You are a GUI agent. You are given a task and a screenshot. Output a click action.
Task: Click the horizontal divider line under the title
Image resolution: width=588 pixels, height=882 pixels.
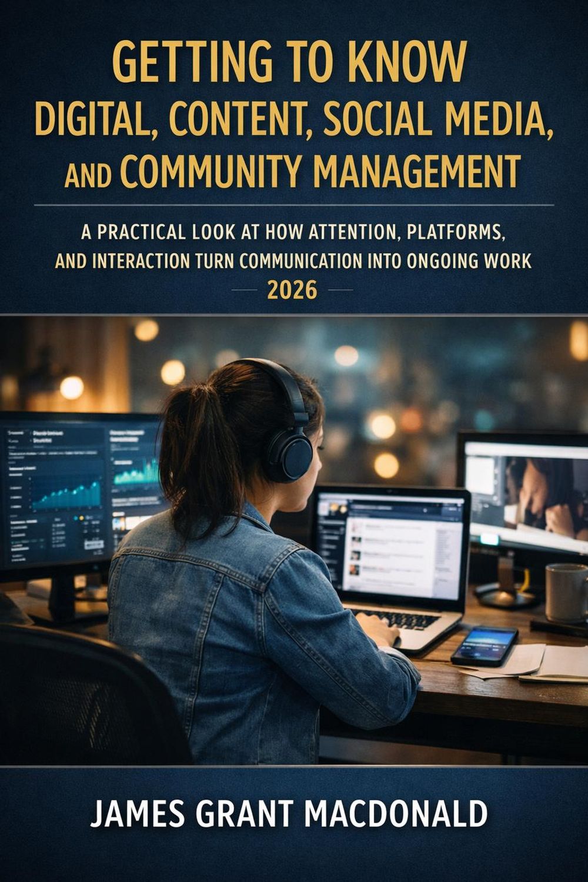pos(293,205)
